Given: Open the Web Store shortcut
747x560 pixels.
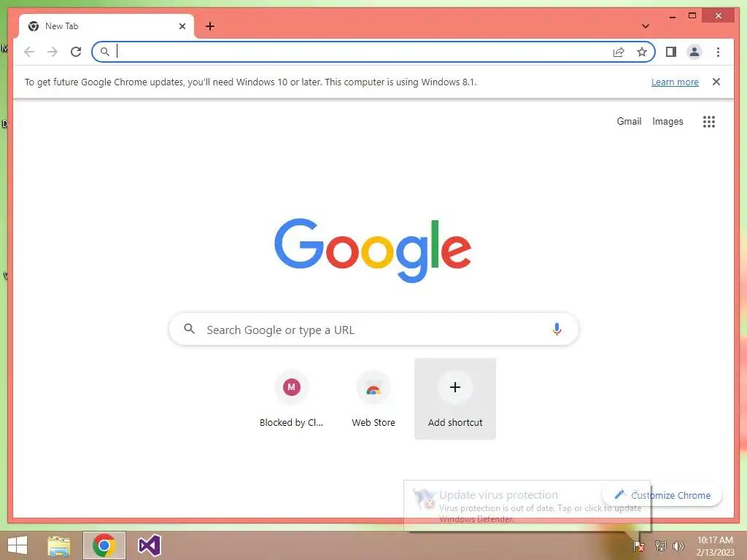Looking at the screenshot, I should point(373,400).
